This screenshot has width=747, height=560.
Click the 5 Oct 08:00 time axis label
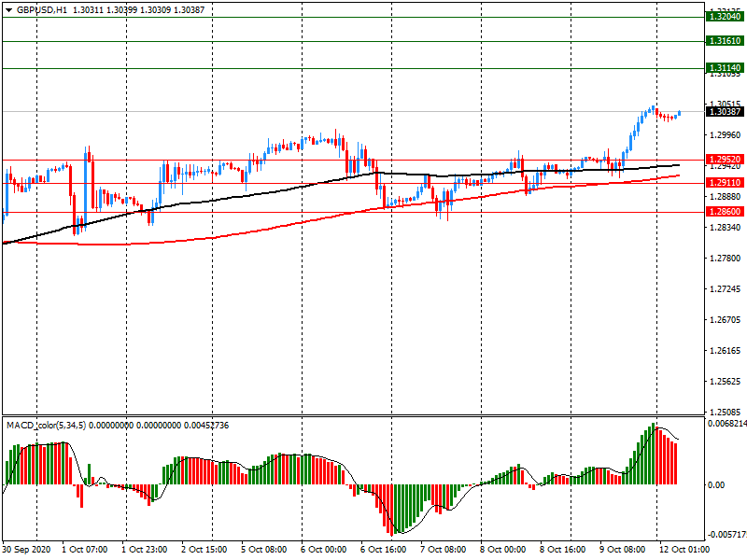[264, 550]
